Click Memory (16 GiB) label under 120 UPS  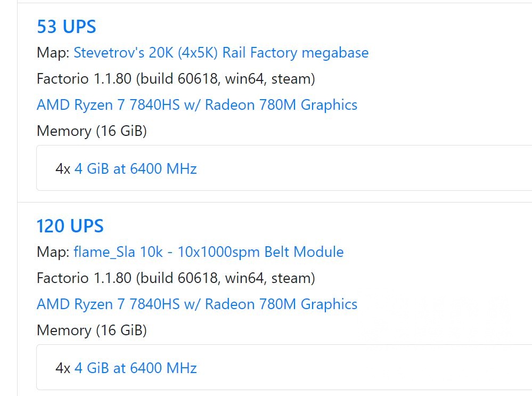pyautogui.click(x=92, y=330)
